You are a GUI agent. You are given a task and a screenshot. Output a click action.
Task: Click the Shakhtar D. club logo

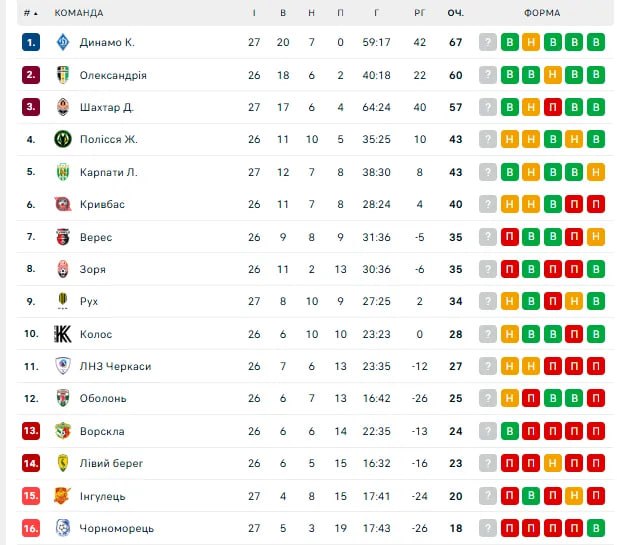63,107
